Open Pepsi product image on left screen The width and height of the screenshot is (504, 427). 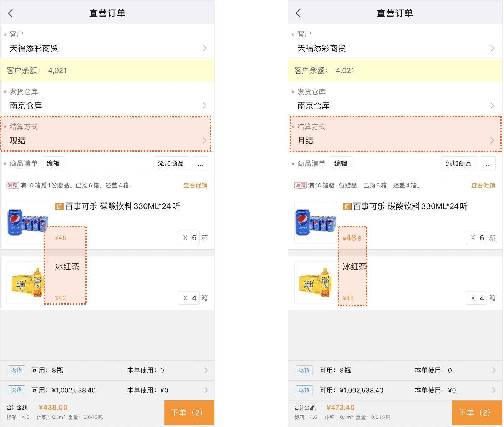(x=28, y=222)
